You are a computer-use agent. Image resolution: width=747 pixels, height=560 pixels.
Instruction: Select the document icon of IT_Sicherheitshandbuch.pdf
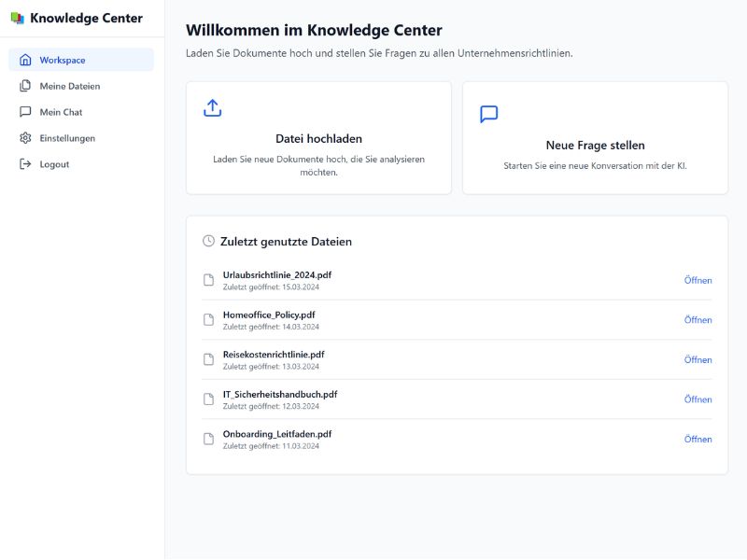click(209, 398)
